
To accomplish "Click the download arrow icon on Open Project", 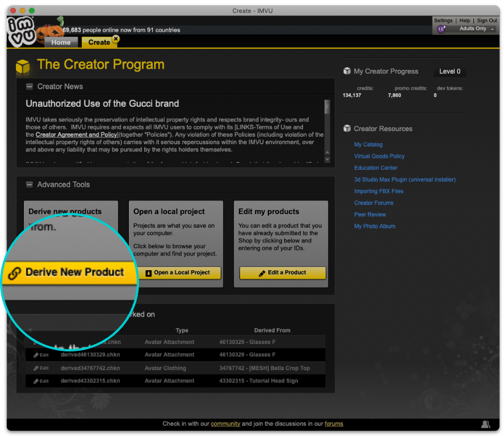I will click(148, 273).
